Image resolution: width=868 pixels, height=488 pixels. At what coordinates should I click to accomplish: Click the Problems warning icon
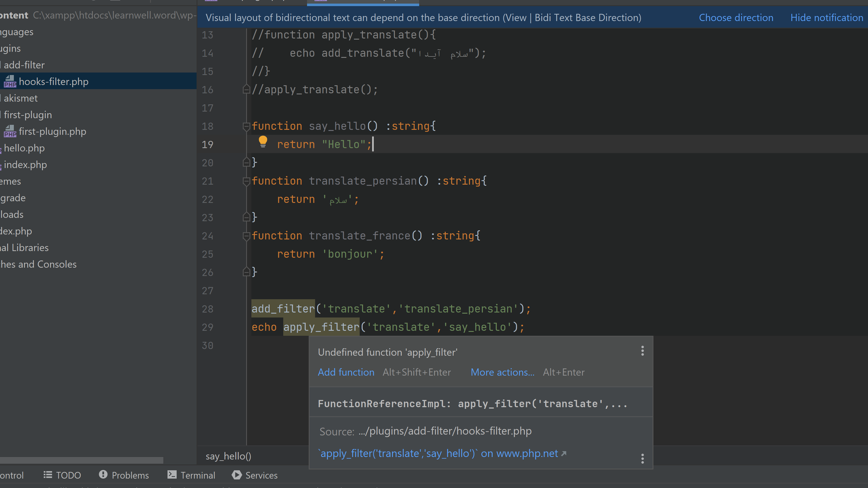click(x=103, y=475)
